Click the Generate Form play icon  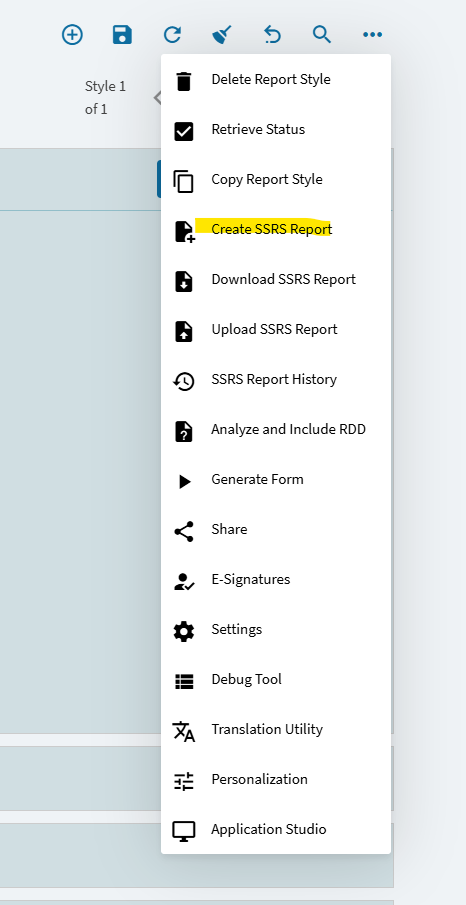tap(184, 481)
